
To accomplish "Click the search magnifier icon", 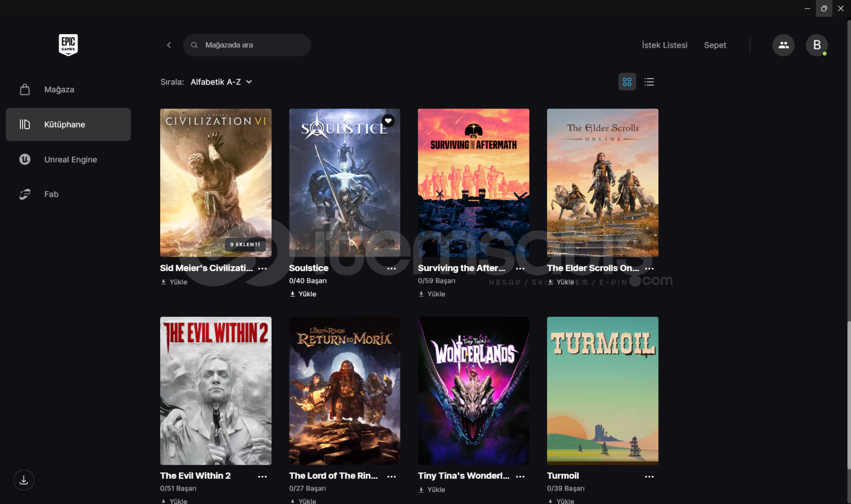I will pyautogui.click(x=194, y=45).
